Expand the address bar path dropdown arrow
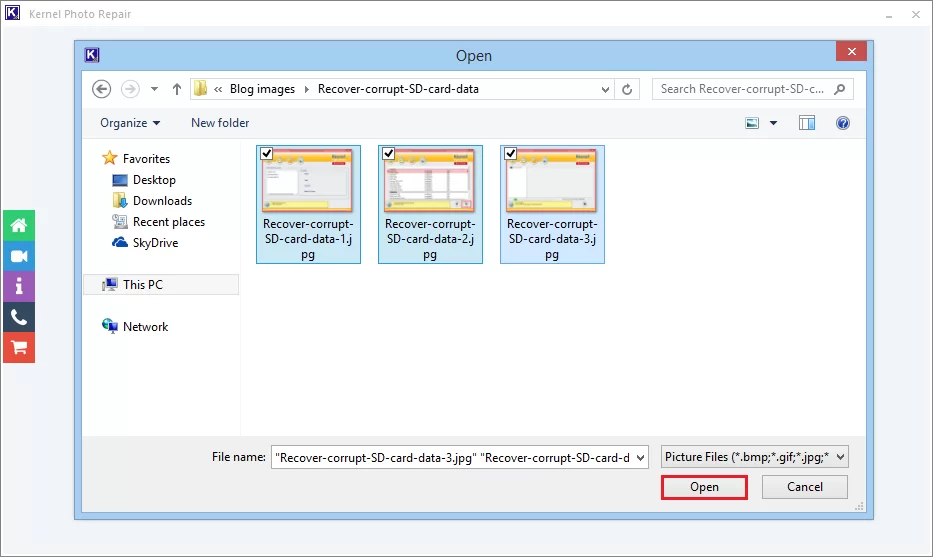This screenshot has height=558, width=935. pyautogui.click(x=605, y=89)
